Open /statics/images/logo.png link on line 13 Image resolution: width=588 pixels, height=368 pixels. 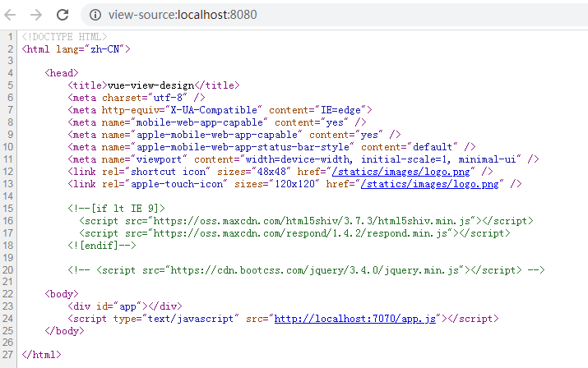[x=430, y=184]
